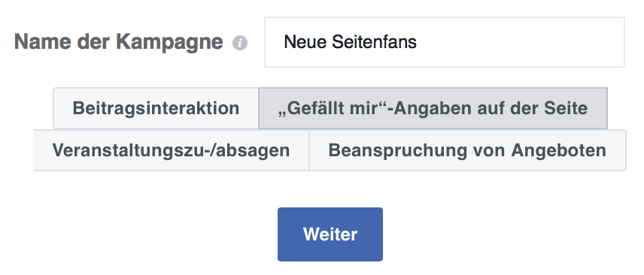
Task: Choose „Gefällt mir“-Angaben auf der Seite
Action: pyautogui.click(x=433, y=108)
